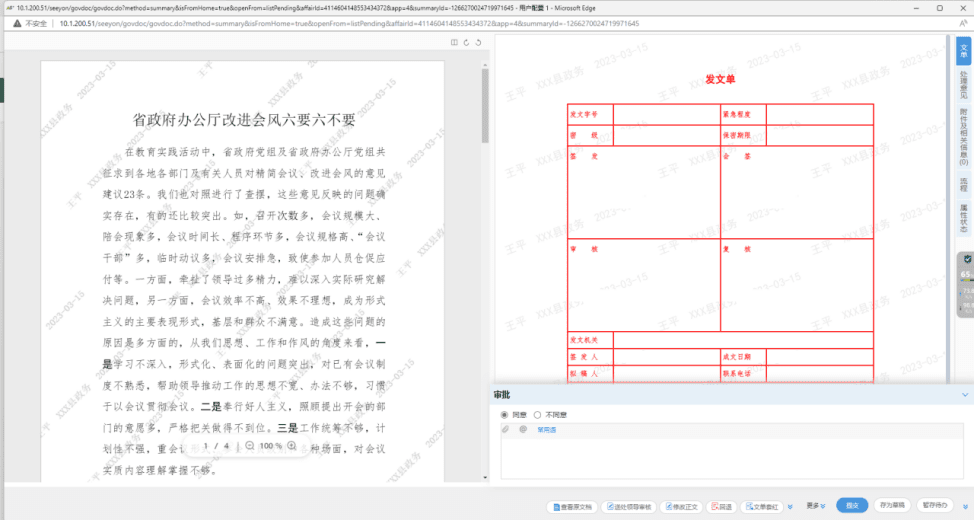
Task: Click the 回退 button
Action: point(722,507)
